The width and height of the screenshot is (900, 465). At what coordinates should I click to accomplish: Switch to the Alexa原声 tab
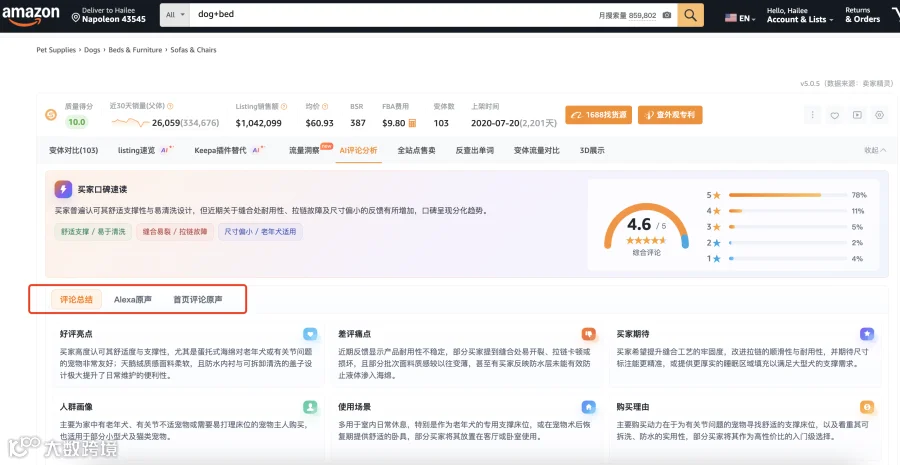click(133, 299)
